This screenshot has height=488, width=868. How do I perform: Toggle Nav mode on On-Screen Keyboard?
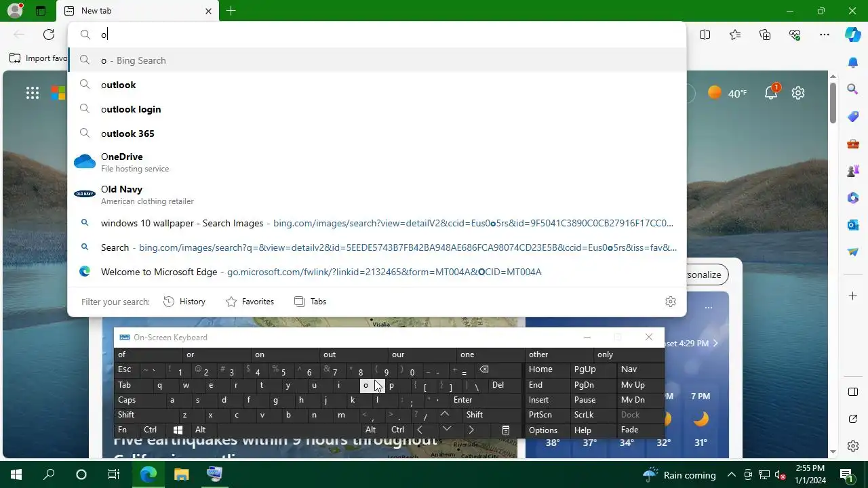(x=640, y=369)
